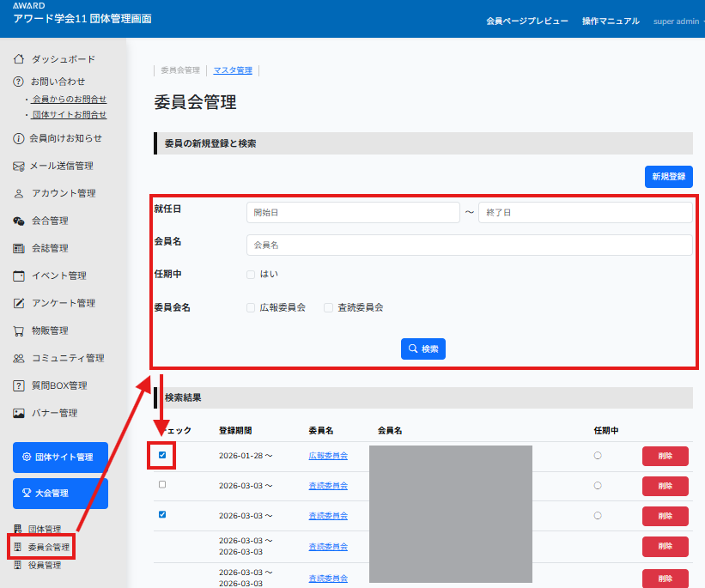Select 任期中 radio in the first result row
The height and width of the screenshot is (588, 705).
tap(598, 456)
